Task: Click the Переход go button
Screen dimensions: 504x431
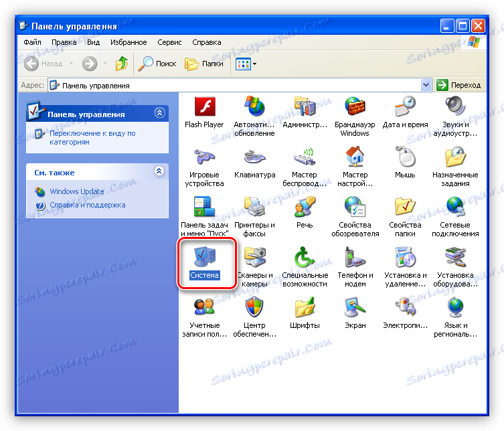Action: click(458, 85)
